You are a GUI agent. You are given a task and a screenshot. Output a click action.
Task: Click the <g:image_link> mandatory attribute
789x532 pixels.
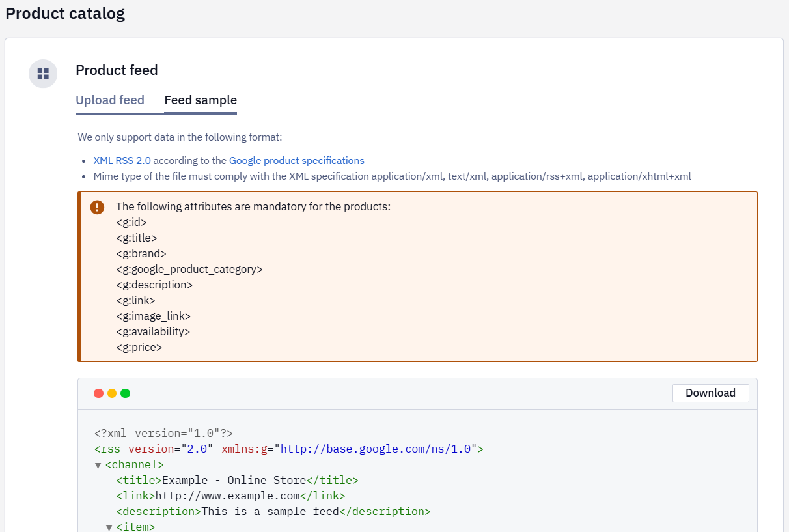coord(154,316)
